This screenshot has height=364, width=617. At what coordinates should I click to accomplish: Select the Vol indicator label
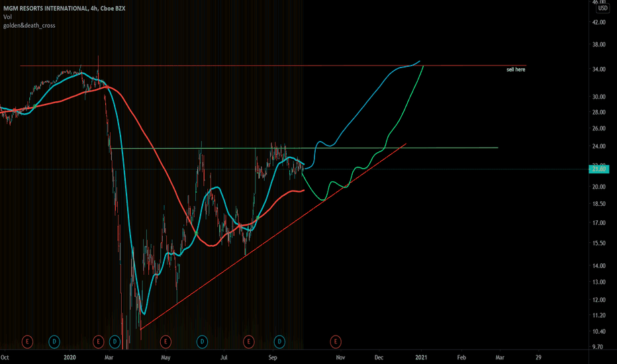tap(7, 17)
